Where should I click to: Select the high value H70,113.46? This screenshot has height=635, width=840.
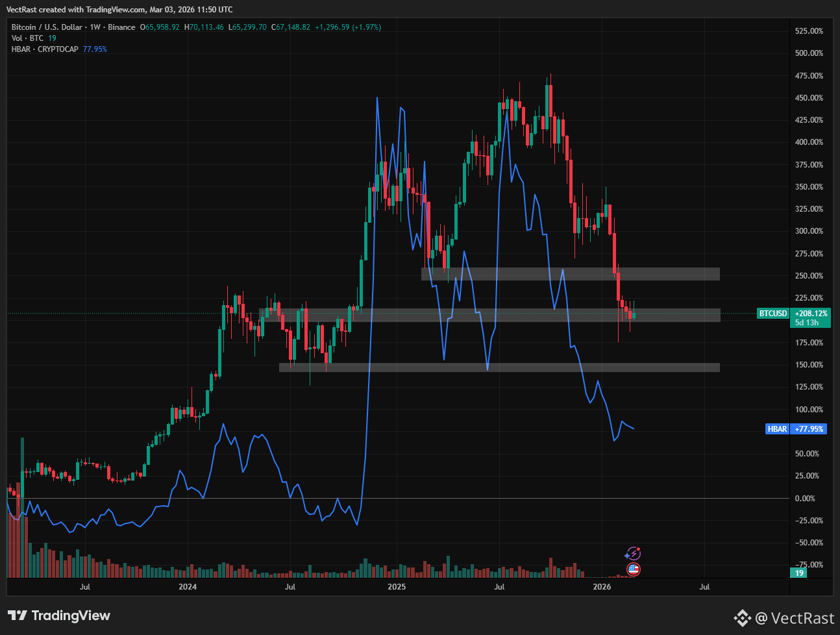click(204, 27)
